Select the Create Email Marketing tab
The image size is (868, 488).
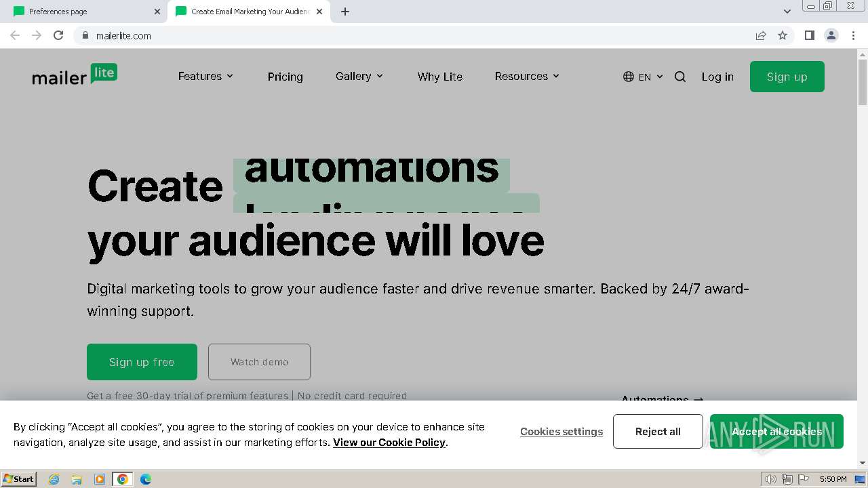pos(248,12)
